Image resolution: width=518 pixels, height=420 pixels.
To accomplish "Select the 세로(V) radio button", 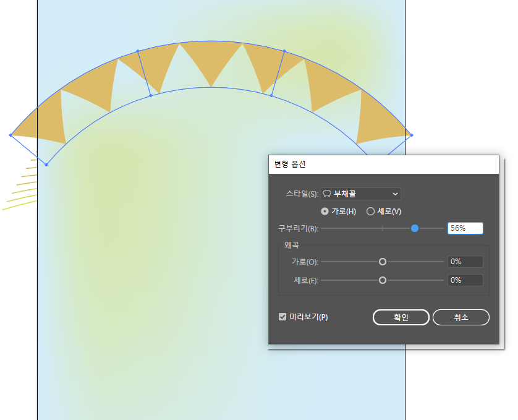I will pos(370,212).
